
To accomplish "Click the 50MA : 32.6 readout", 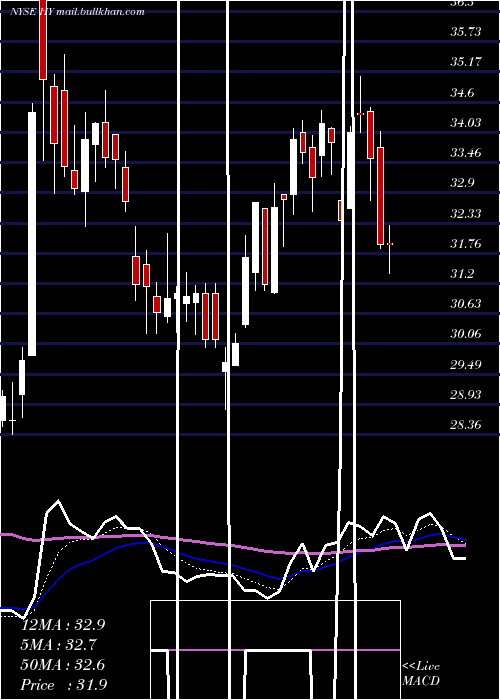I will 63,665.
